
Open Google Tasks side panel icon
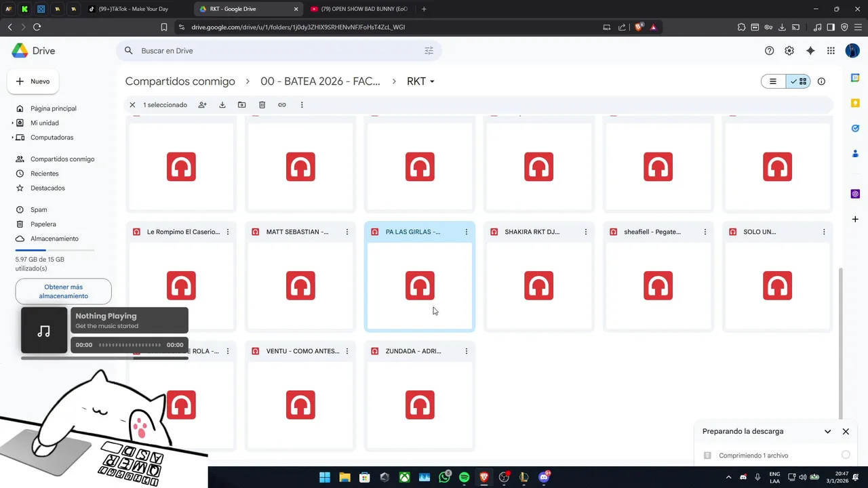[x=855, y=128]
